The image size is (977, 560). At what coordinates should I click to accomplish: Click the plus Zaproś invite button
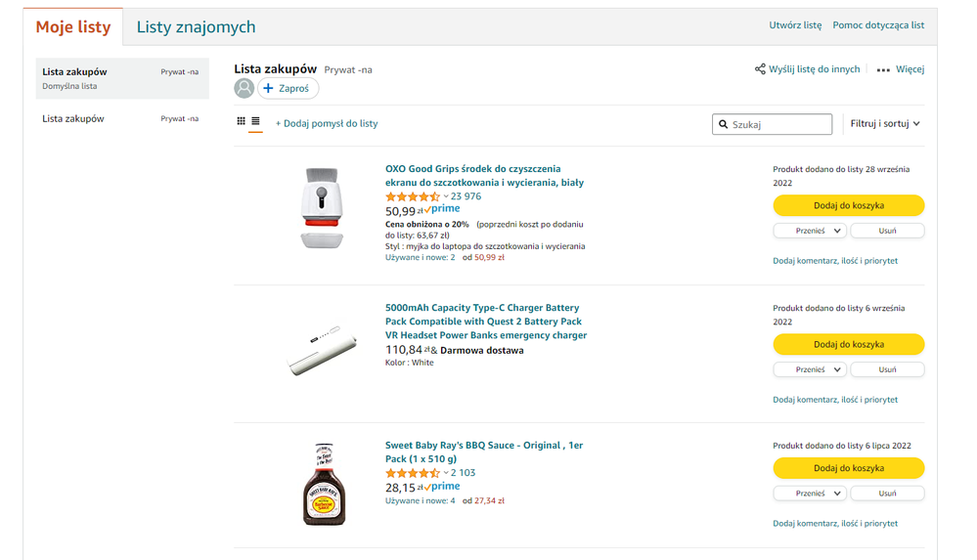pyautogui.click(x=289, y=89)
